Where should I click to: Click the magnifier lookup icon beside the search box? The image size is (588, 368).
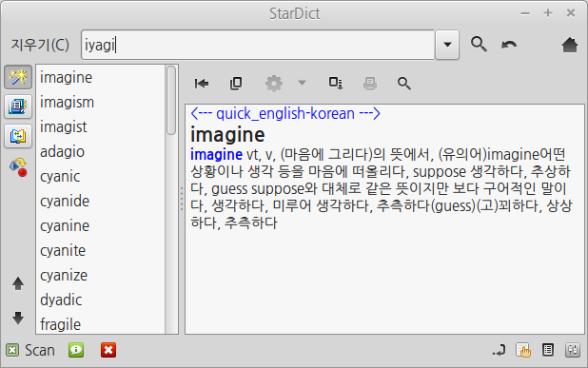pyautogui.click(x=479, y=45)
